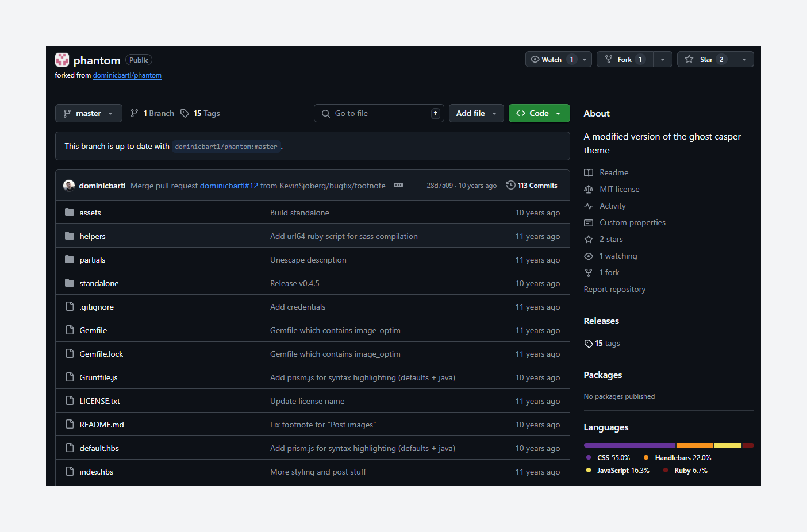
Task: Open the Watch notifications dropdown arrow
Action: pos(585,59)
